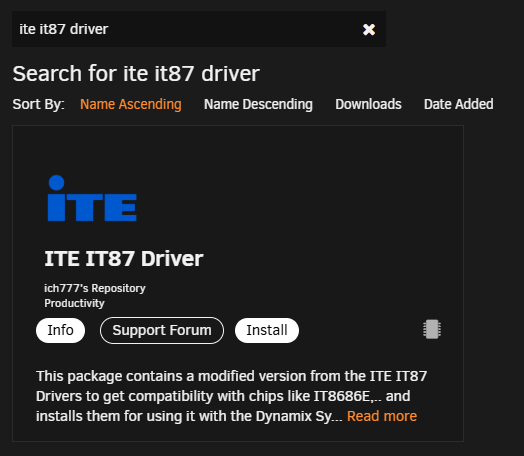Install the ITE IT87 Driver plugin
Image resolution: width=524 pixels, height=456 pixels.
(x=267, y=330)
